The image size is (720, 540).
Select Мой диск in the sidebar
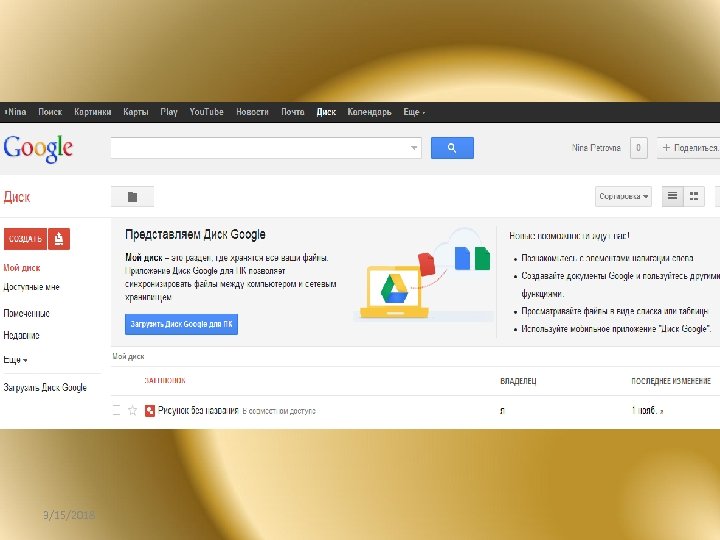(x=22, y=268)
